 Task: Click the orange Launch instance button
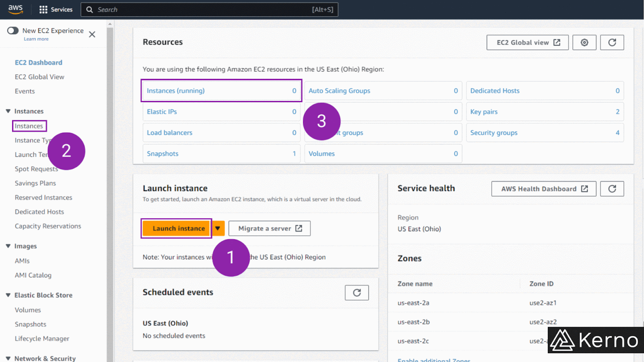[178, 228]
